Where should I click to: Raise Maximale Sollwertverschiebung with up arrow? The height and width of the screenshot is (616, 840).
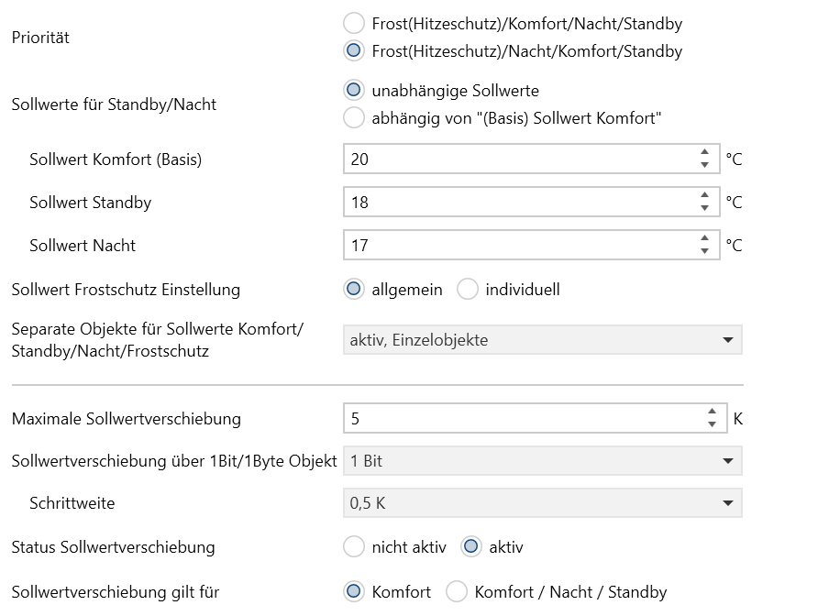click(712, 412)
